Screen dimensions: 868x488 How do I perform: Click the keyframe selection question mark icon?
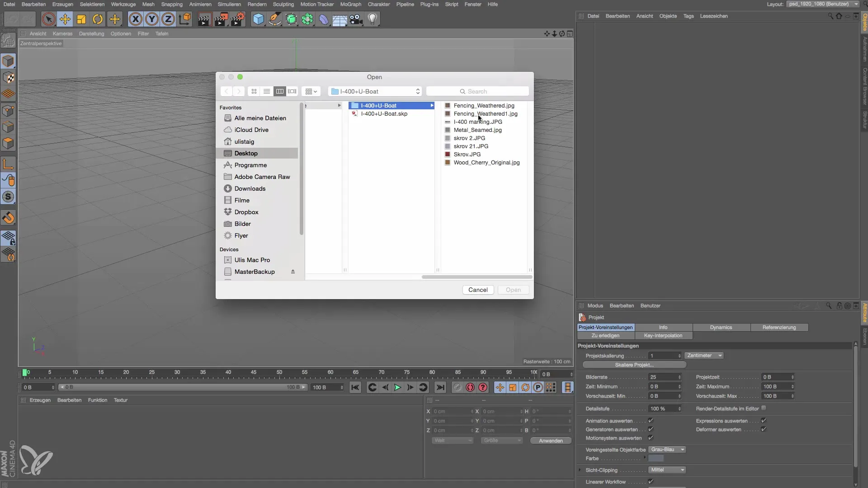(x=483, y=387)
